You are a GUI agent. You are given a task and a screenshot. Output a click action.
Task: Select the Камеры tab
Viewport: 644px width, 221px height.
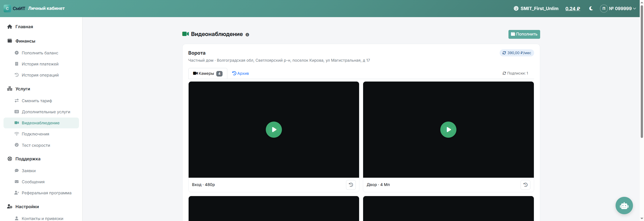pos(208,73)
